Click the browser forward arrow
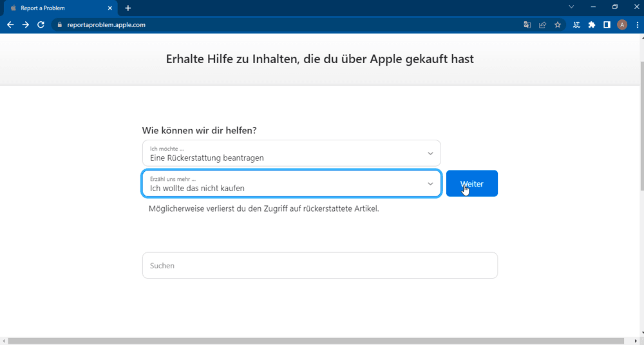 (26, 24)
